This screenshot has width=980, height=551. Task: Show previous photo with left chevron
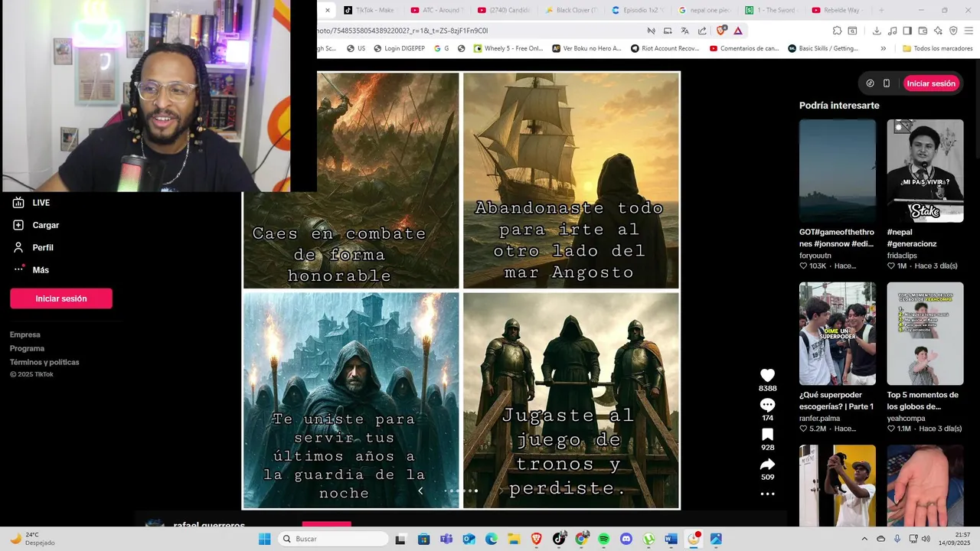420,491
